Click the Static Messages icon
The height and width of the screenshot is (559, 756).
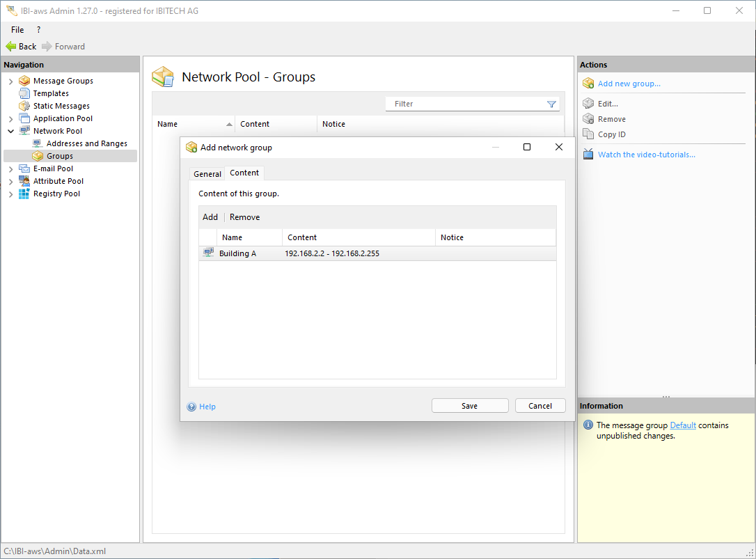point(24,106)
